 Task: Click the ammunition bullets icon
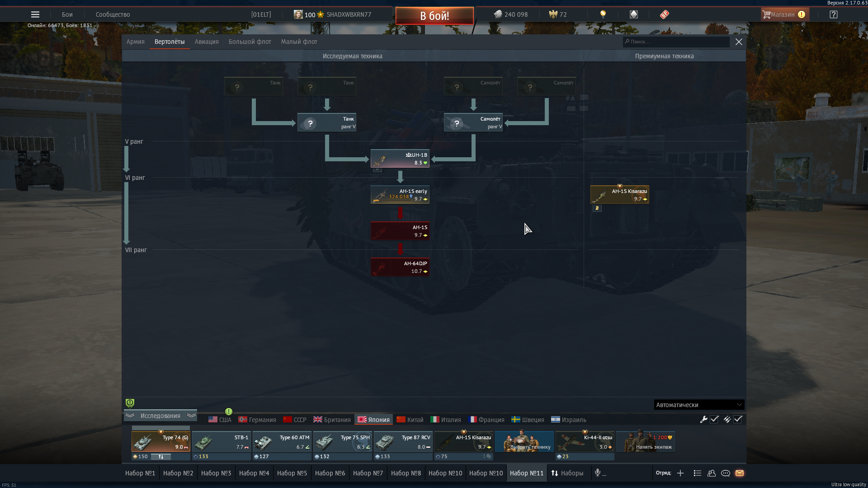point(727,419)
